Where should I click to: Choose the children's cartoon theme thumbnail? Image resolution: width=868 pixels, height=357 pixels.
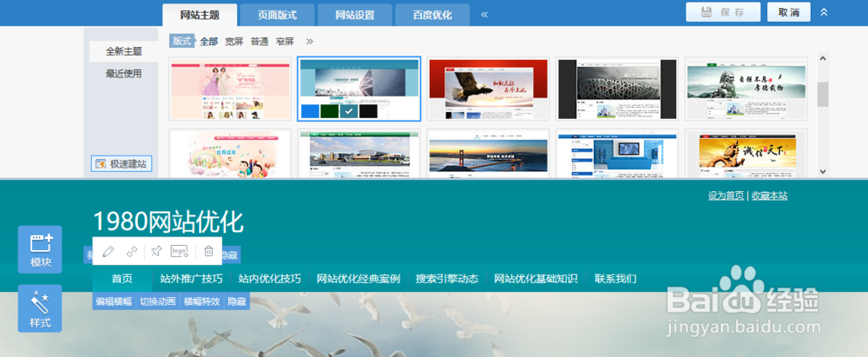[230, 154]
